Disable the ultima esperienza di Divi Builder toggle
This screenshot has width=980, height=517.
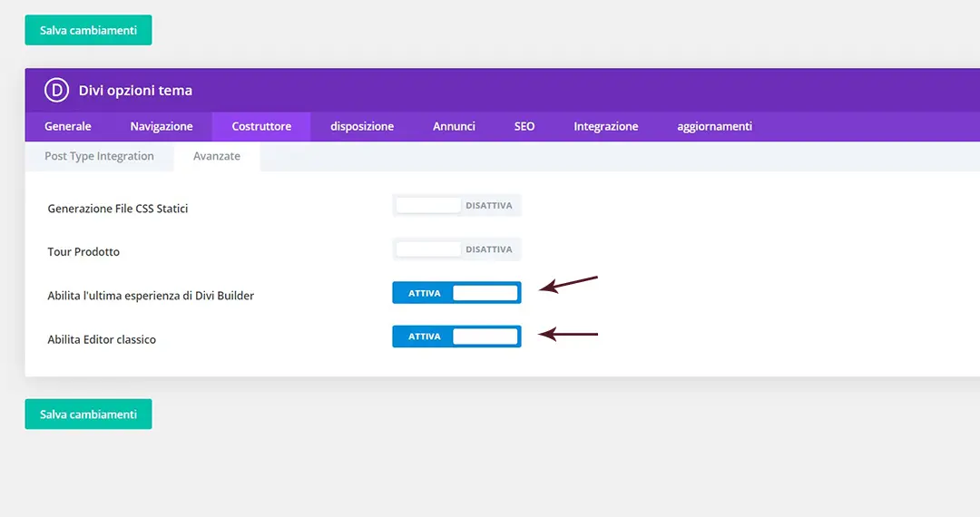[x=456, y=293]
